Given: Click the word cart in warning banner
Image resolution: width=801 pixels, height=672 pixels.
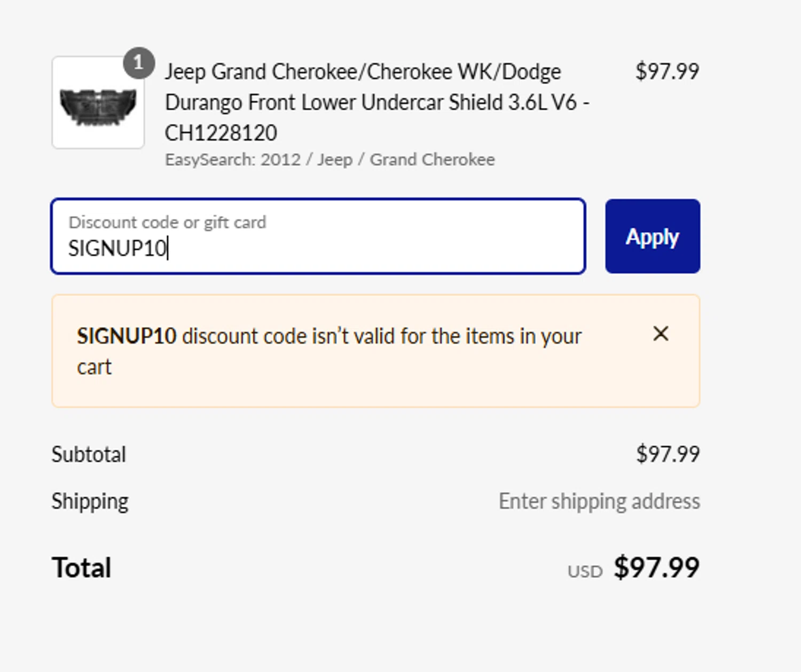Looking at the screenshot, I should pos(95,367).
